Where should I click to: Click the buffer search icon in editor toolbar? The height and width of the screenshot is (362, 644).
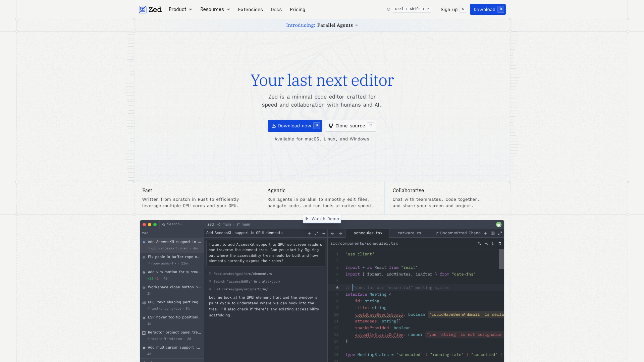(479, 244)
